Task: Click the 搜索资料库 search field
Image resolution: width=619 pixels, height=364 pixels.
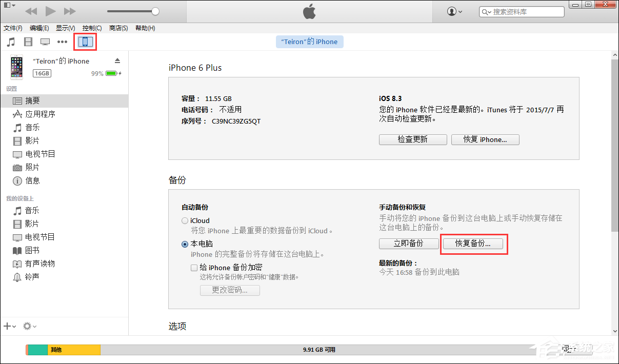Action: (x=522, y=11)
